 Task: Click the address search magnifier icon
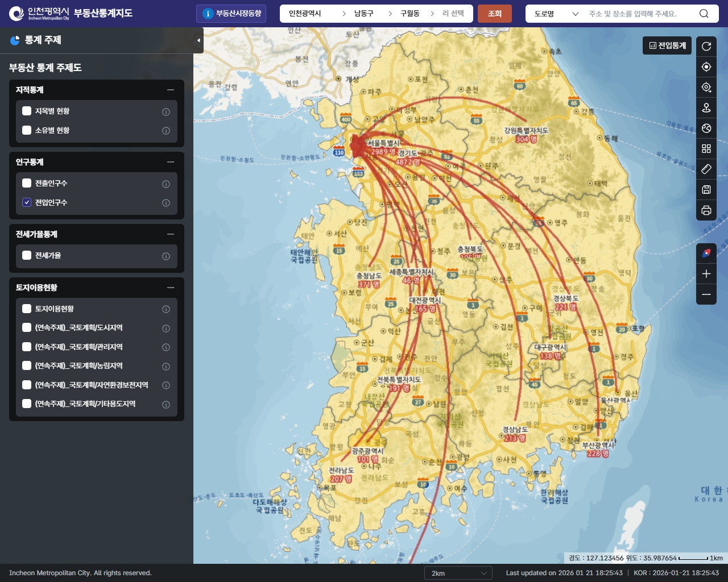704,14
